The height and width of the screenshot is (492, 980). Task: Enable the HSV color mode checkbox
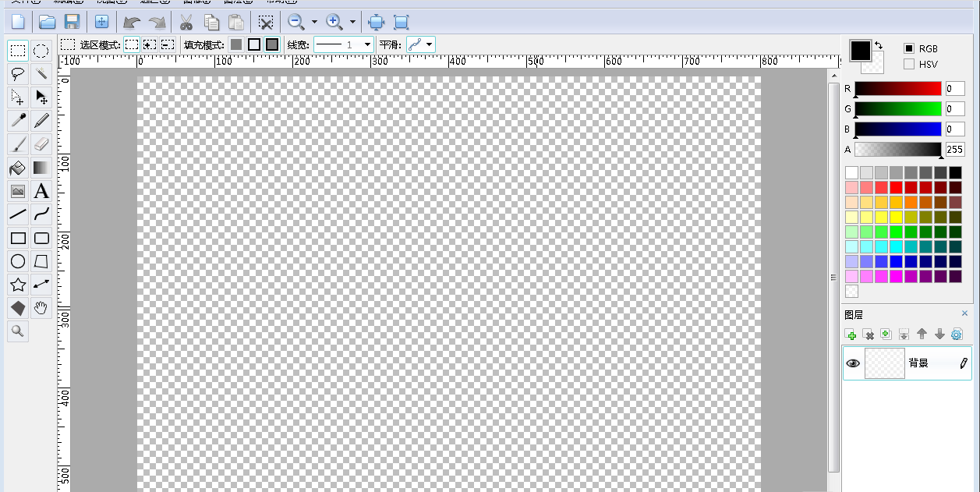[909, 65]
